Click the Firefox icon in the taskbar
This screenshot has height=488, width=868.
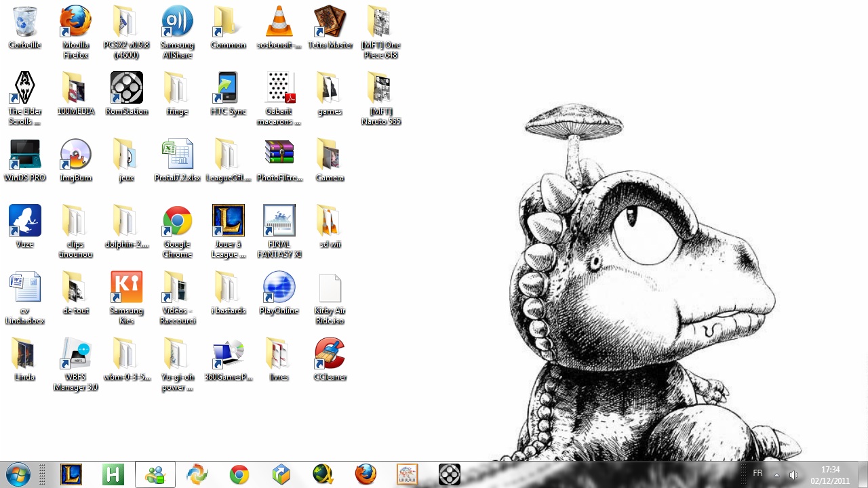click(x=366, y=474)
